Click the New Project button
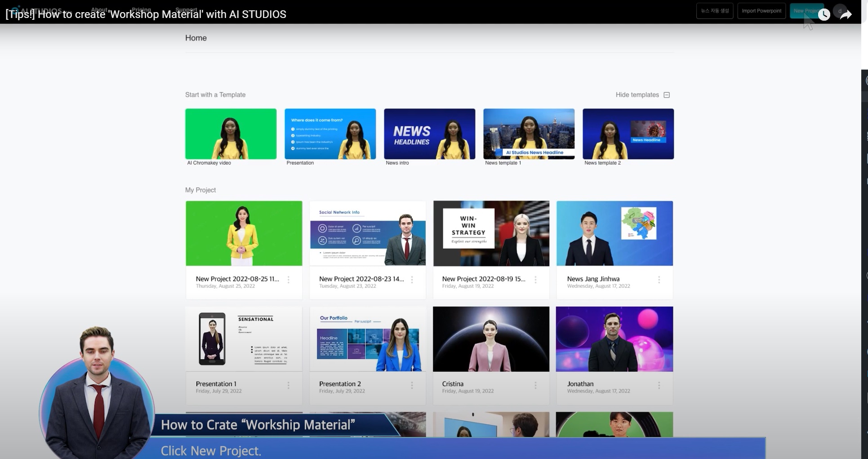This screenshot has height=459, width=868. pos(806,11)
